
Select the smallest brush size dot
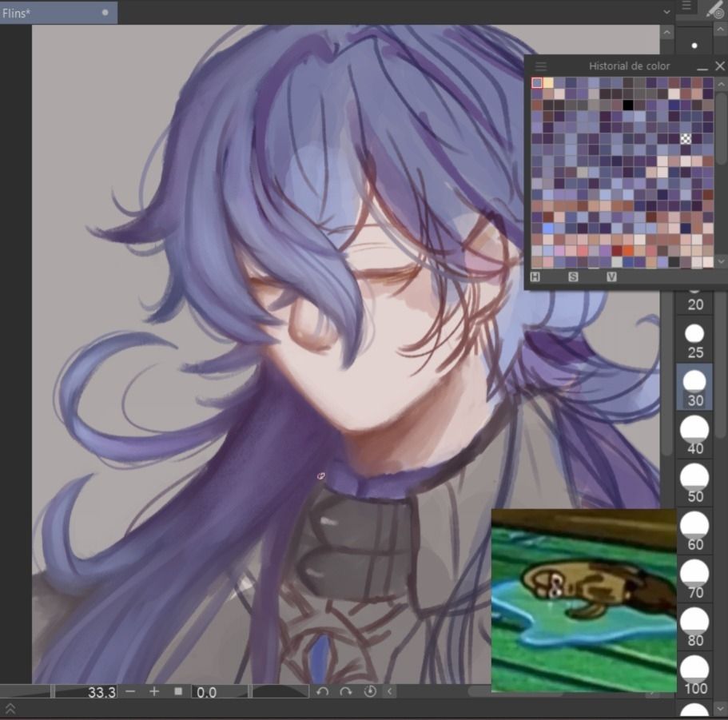pos(694,46)
